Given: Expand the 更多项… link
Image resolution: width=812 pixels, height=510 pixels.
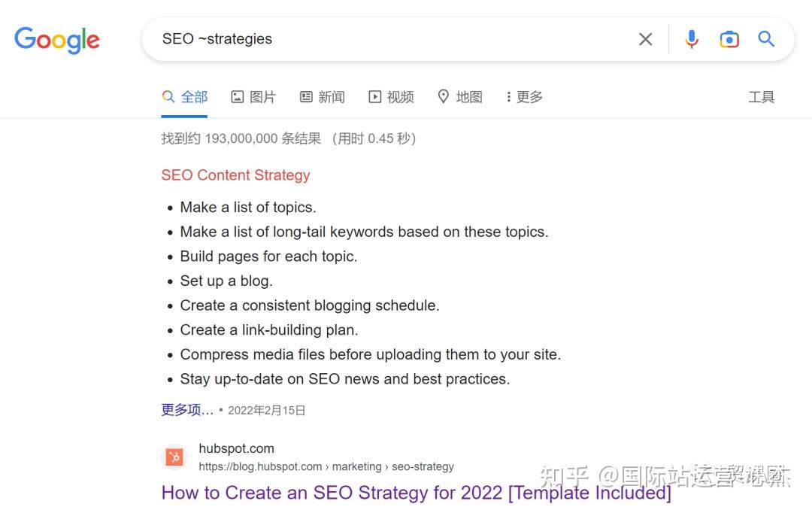Looking at the screenshot, I should click(187, 410).
